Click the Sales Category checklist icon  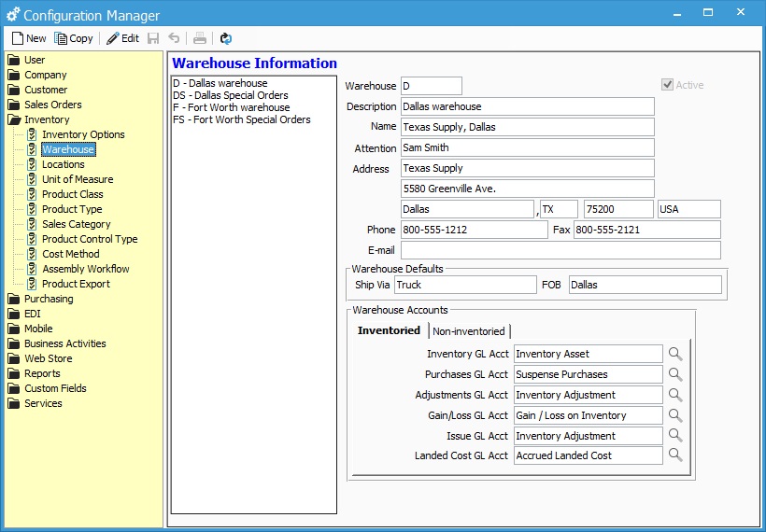click(32, 224)
